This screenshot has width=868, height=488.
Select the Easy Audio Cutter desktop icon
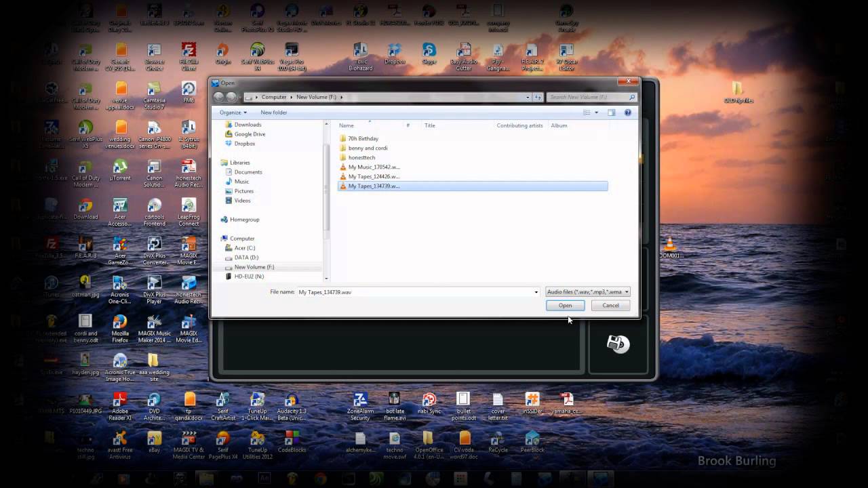(x=464, y=57)
